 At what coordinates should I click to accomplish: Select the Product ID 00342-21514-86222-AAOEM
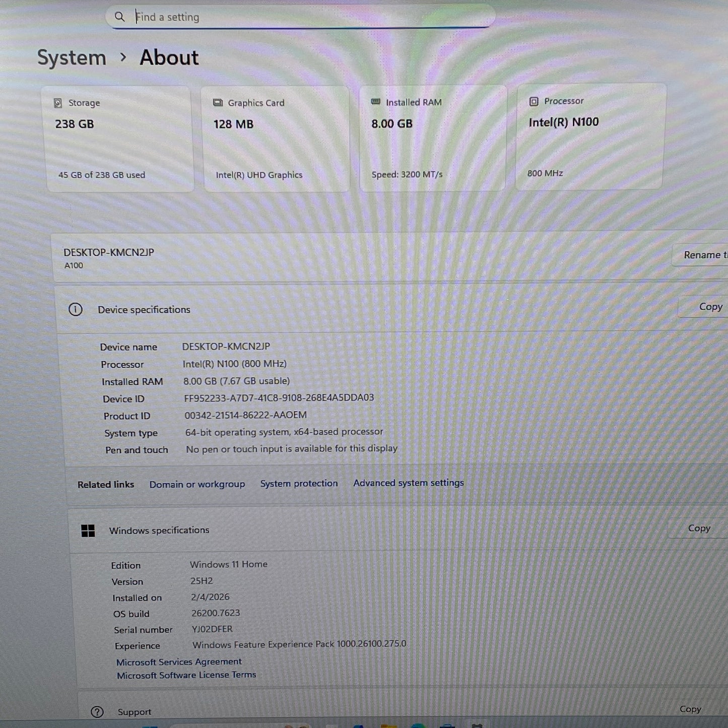(x=245, y=415)
